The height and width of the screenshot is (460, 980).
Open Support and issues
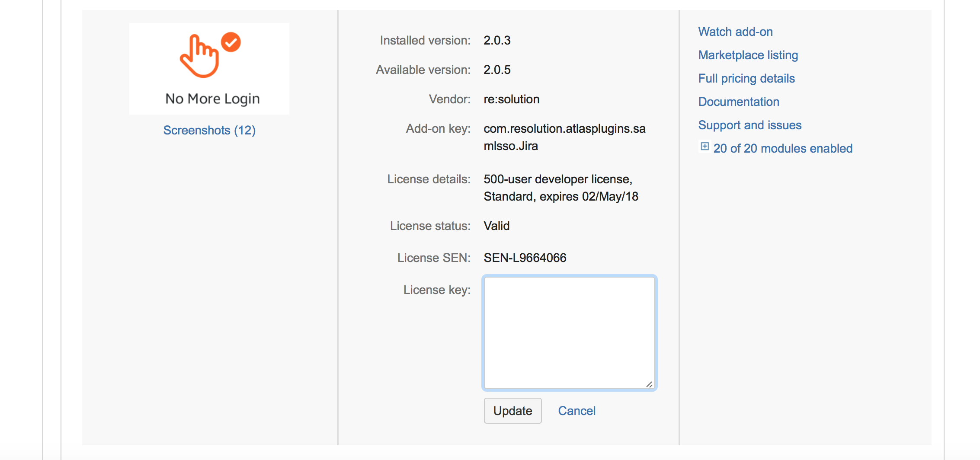click(749, 125)
